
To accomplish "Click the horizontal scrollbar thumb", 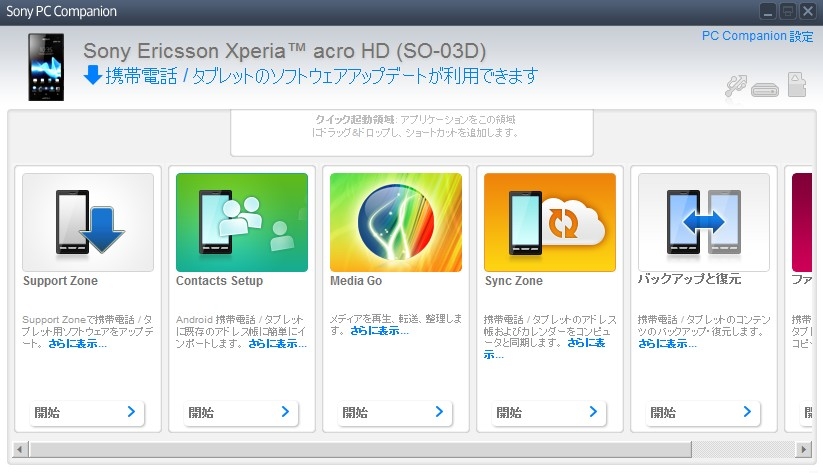I will (361, 449).
